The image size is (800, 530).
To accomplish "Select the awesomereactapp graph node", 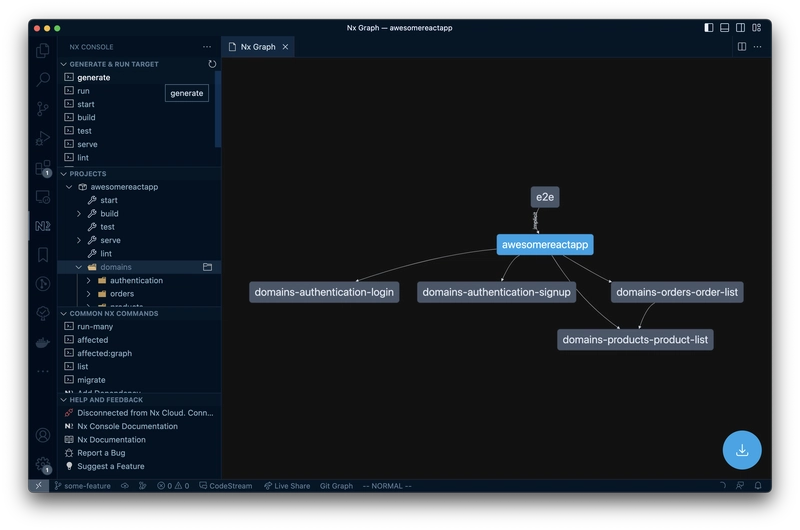I will pos(545,244).
